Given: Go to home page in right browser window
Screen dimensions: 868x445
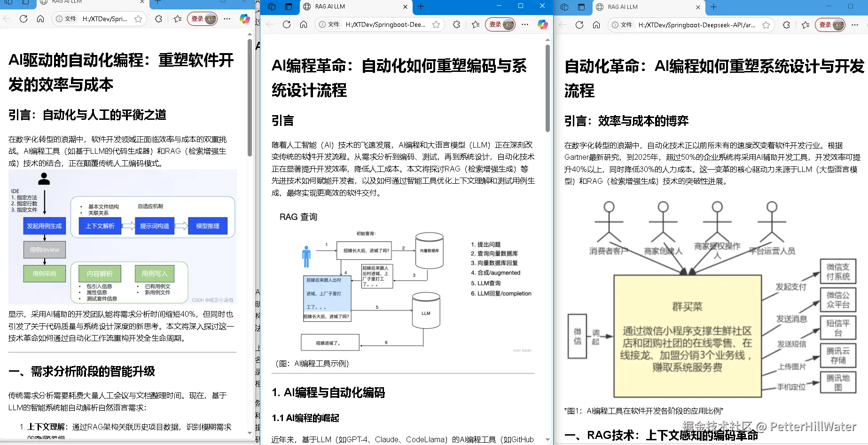Looking at the screenshot, I should point(596,25).
